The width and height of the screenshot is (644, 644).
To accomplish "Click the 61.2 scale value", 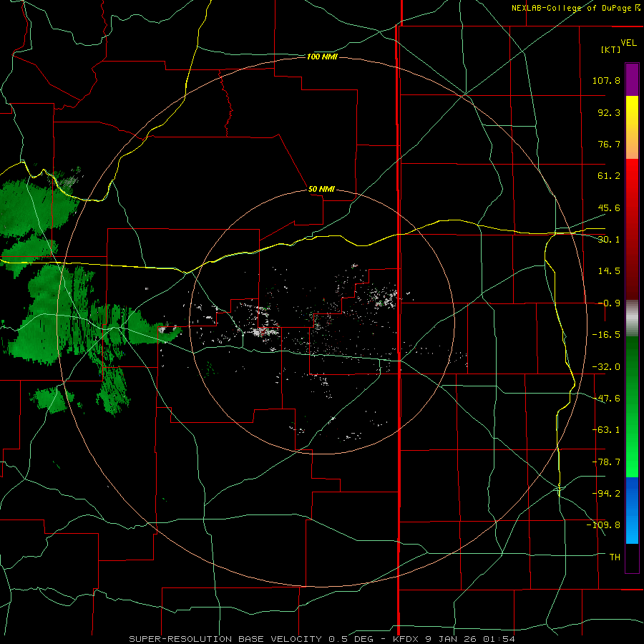I will pos(609,176).
